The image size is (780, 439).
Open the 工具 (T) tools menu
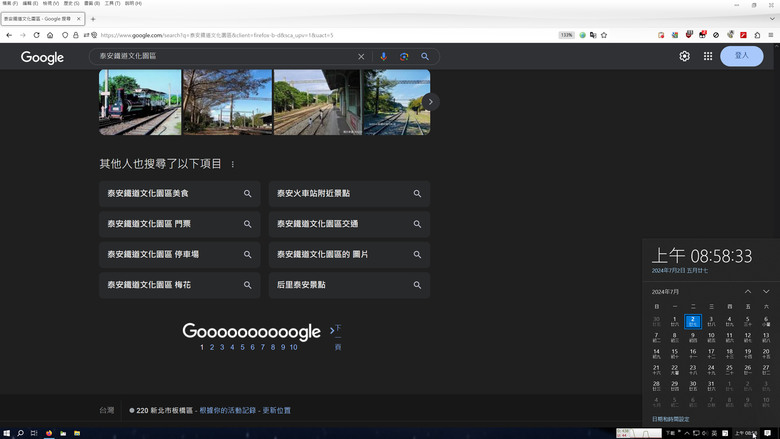(112, 3)
